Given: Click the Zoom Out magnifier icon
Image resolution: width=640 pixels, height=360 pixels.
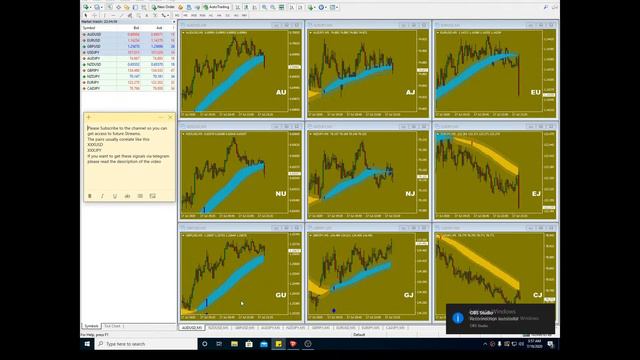Looking at the screenshot, I should 273,7.
